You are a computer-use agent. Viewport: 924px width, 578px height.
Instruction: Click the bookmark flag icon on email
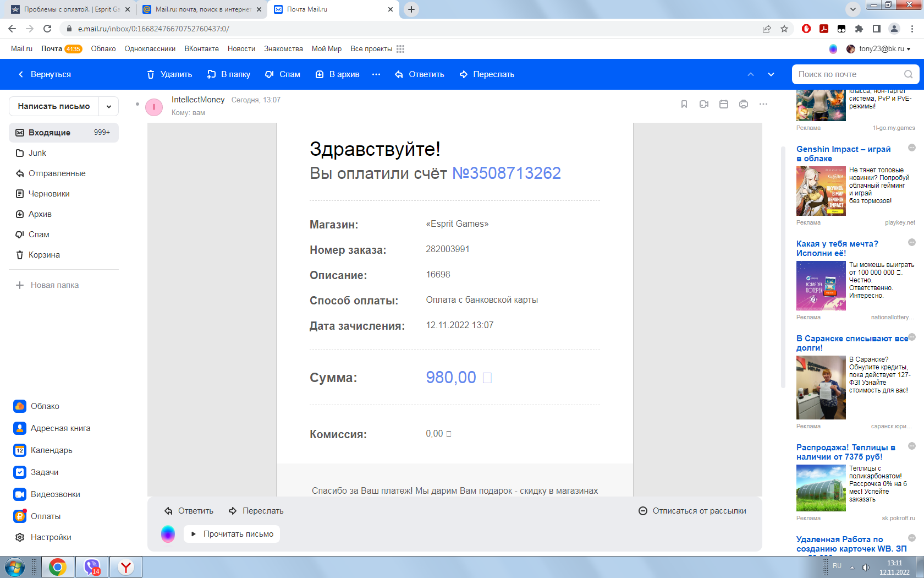(x=684, y=104)
